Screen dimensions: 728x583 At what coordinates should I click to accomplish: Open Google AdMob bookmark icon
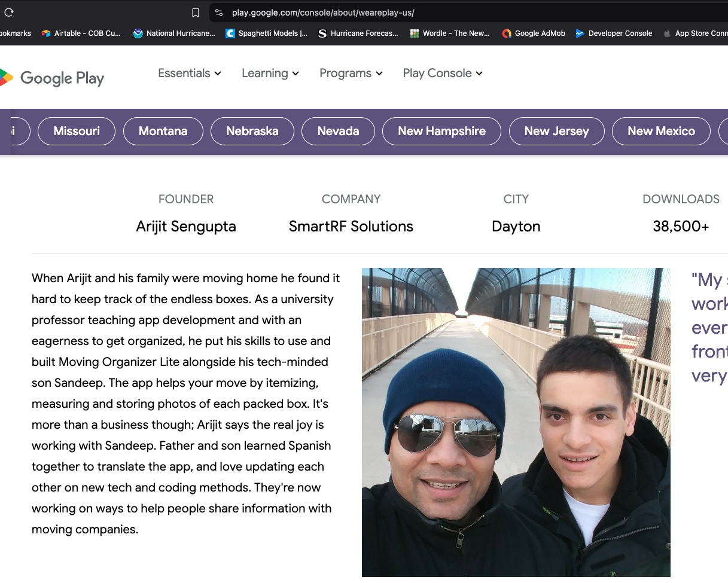pyautogui.click(x=507, y=33)
